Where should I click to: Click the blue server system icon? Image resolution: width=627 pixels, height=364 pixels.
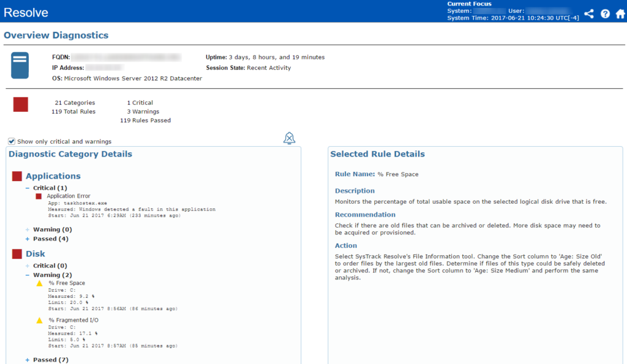pyautogui.click(x=20, y=65)
